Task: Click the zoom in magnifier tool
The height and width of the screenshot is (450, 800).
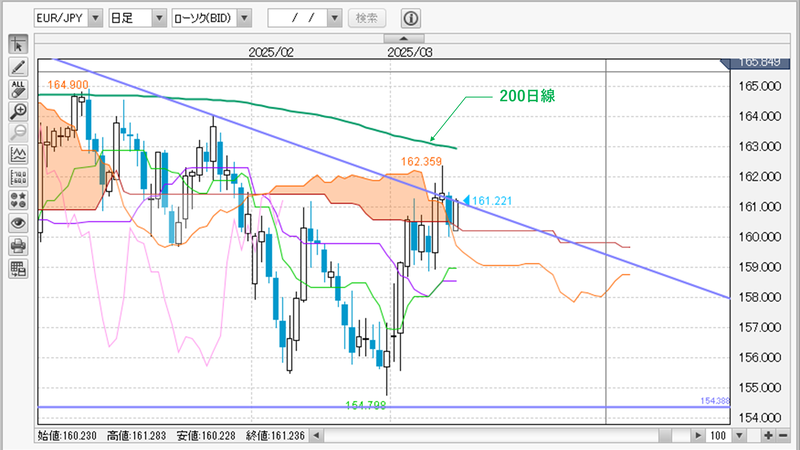Action: [x=18, y=111]
